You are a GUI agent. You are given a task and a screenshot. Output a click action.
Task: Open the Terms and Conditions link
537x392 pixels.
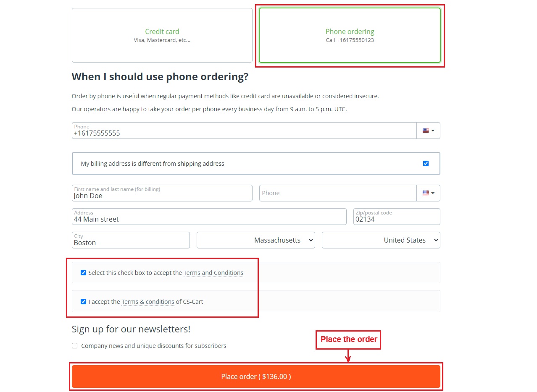[213, 273]
